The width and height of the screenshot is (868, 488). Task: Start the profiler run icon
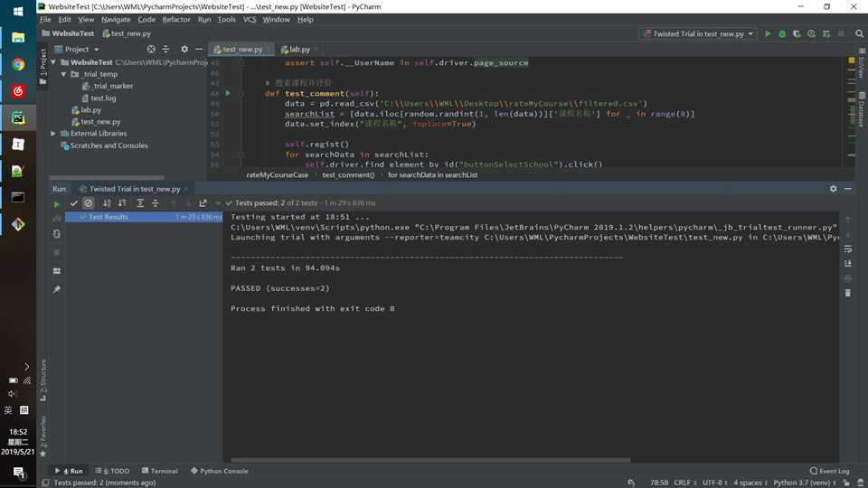pyautogui.click(x=812, y=33)
